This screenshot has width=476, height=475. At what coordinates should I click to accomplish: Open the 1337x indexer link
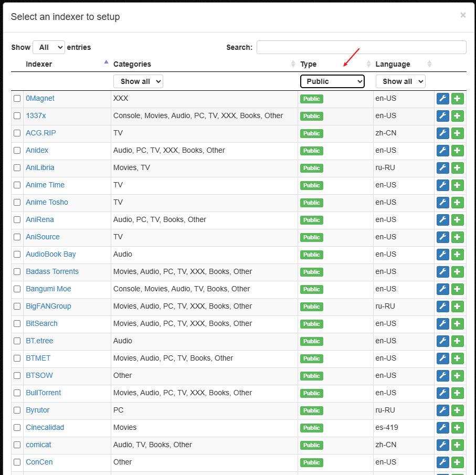tap(36, 115)
